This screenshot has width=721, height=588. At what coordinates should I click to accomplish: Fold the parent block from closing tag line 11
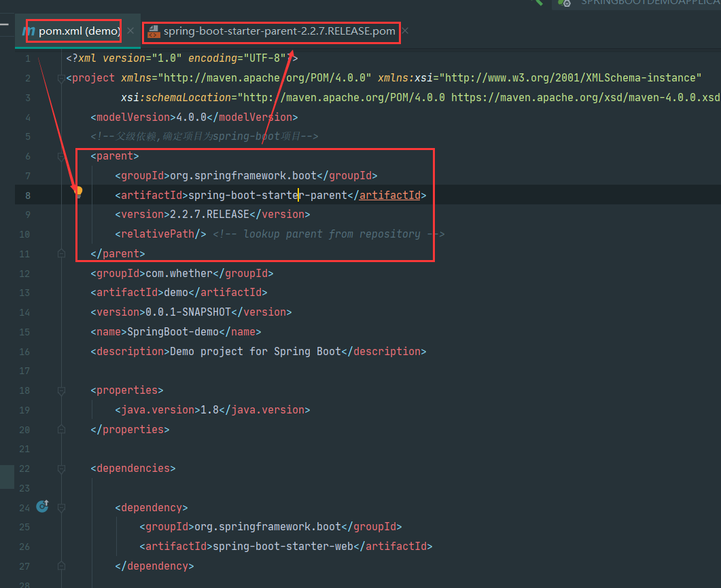tap(61, 253)
